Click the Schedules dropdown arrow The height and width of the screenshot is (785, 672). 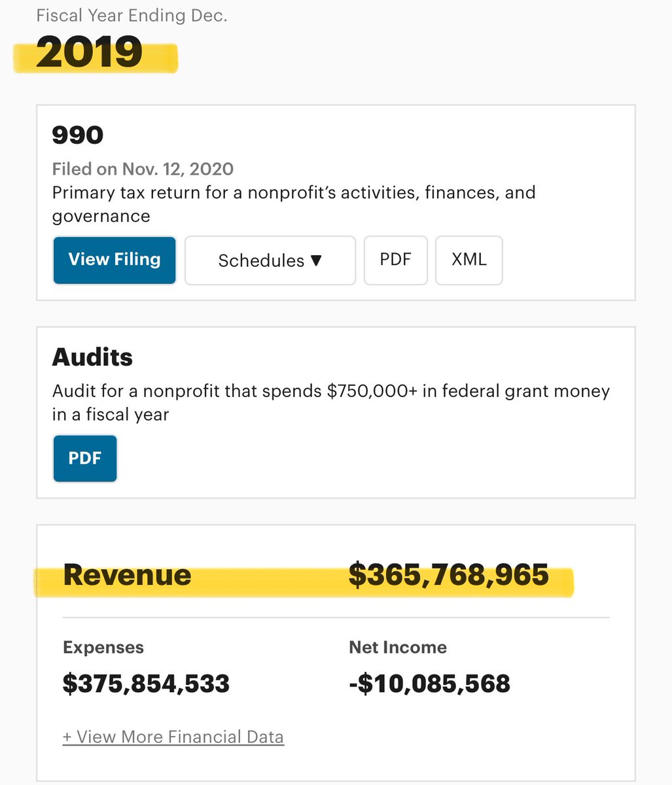[316, 260]
